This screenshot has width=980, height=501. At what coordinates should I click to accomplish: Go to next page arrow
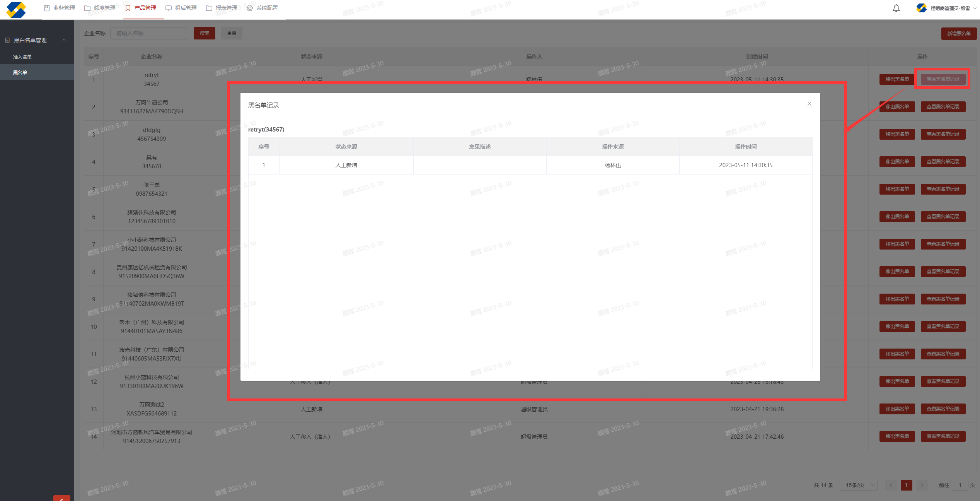pos(922,485)
